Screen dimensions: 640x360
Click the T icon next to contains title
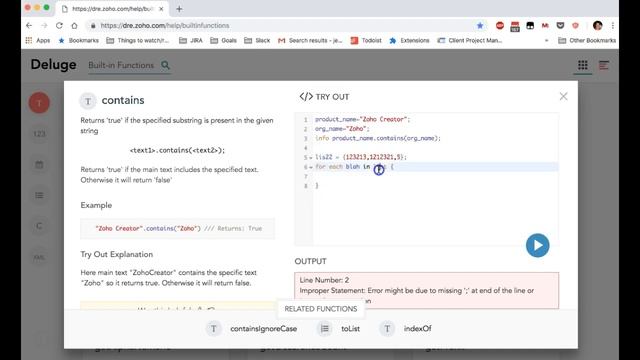(88, 101)
